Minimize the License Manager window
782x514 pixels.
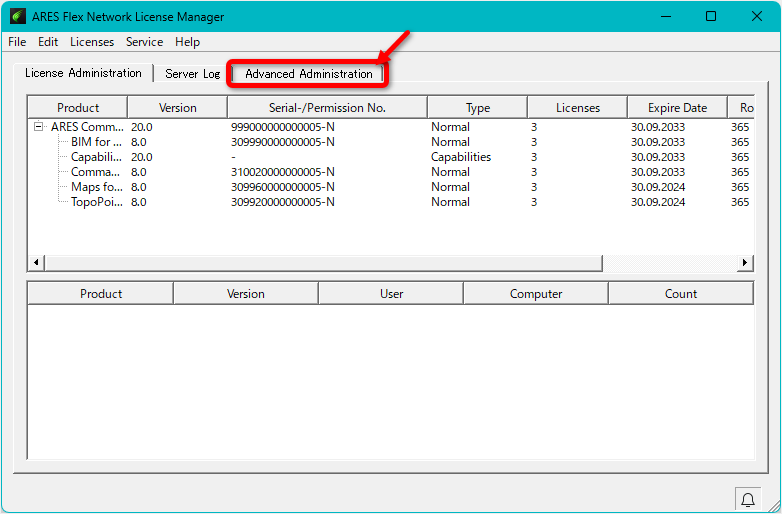pos(665,16)
